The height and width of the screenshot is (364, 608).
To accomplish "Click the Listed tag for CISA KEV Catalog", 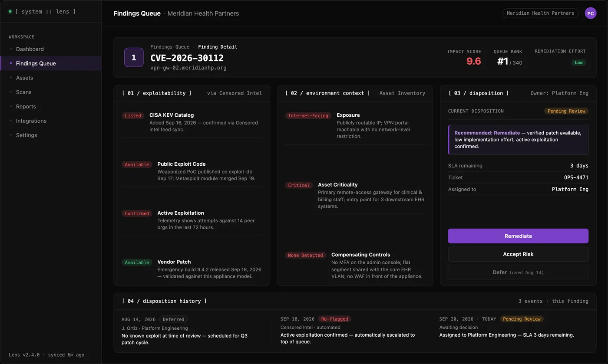I will (133, 116).
